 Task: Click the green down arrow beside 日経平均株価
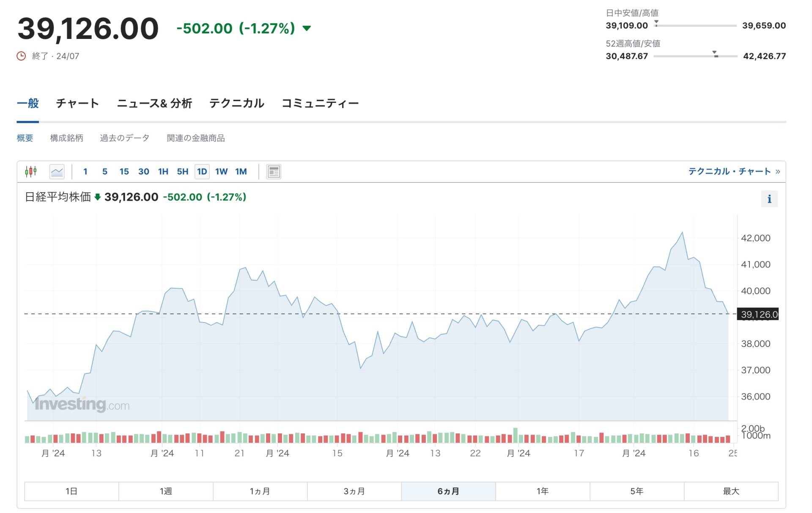tap(97, 197)
